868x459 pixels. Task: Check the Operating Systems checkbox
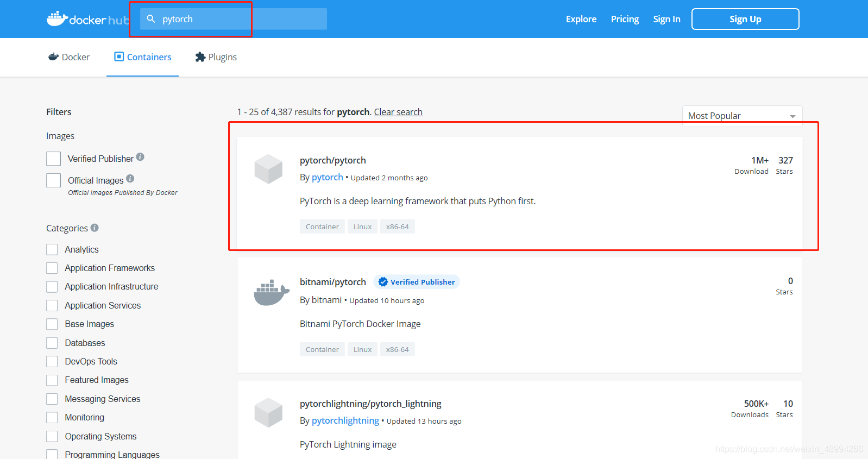tap(52, 436)
